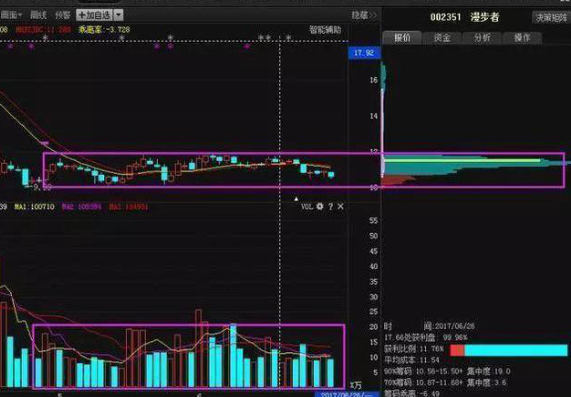This screenshot has height=397, width=571.
Task: Toggle the 智能辅助 option
Action: click(x=325, y=30)
